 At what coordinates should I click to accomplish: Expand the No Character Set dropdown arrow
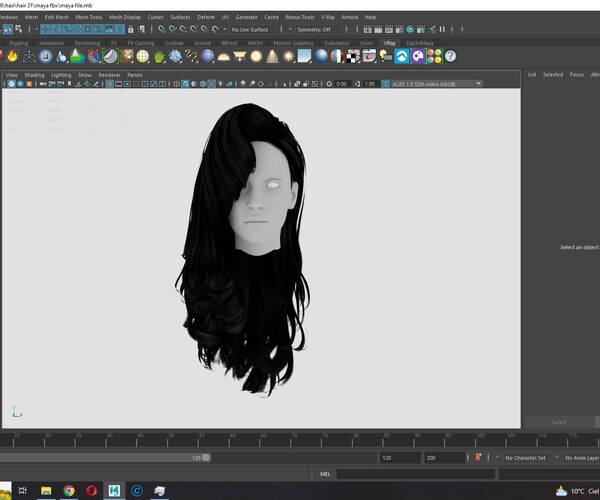(497, 458)
